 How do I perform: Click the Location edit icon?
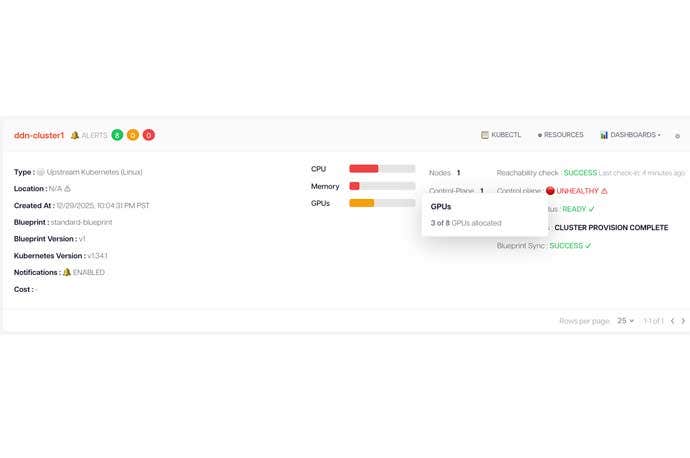tap(67, 188)
